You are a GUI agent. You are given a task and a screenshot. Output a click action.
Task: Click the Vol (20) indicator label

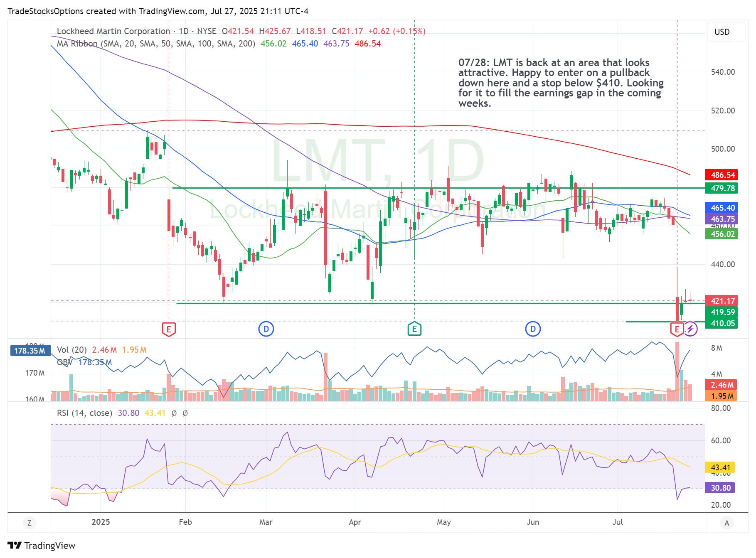(72, 350)
